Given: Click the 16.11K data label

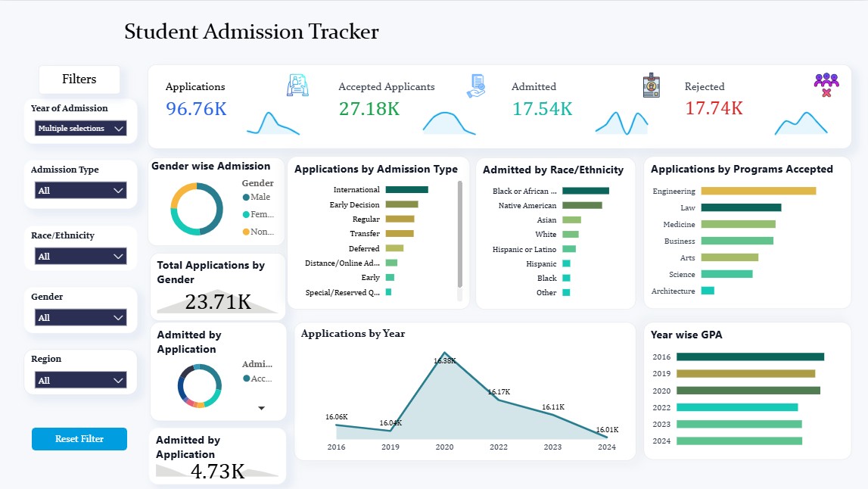Looking at the screenshot, I should [553, 406].
